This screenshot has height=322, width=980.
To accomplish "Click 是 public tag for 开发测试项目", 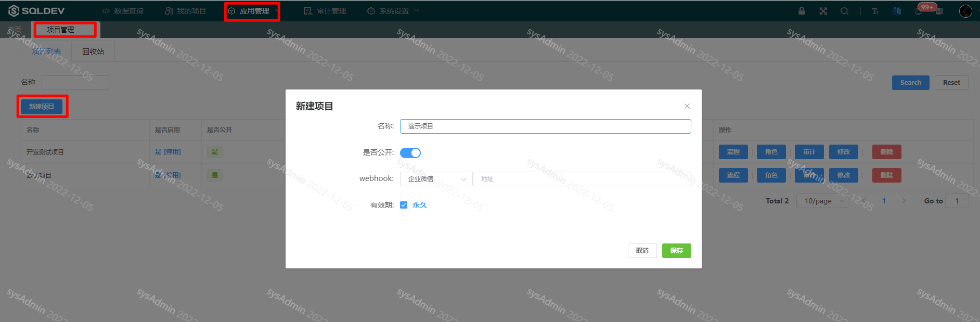I will (x=215, y=152).
